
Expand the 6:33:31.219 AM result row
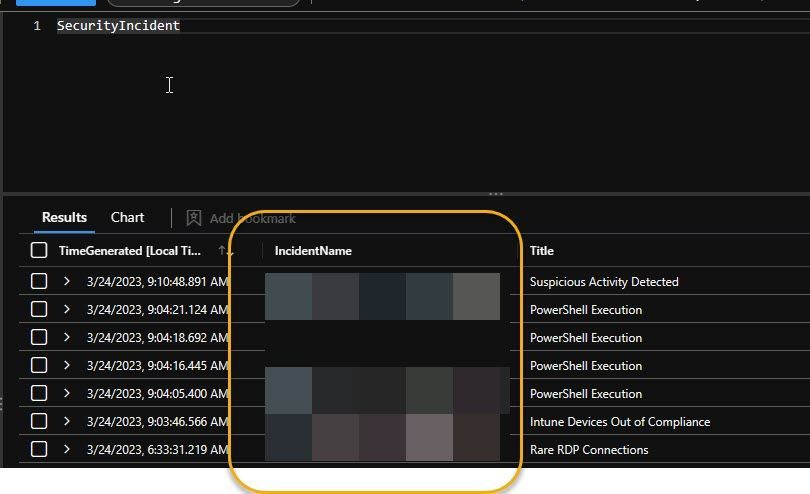67,449
